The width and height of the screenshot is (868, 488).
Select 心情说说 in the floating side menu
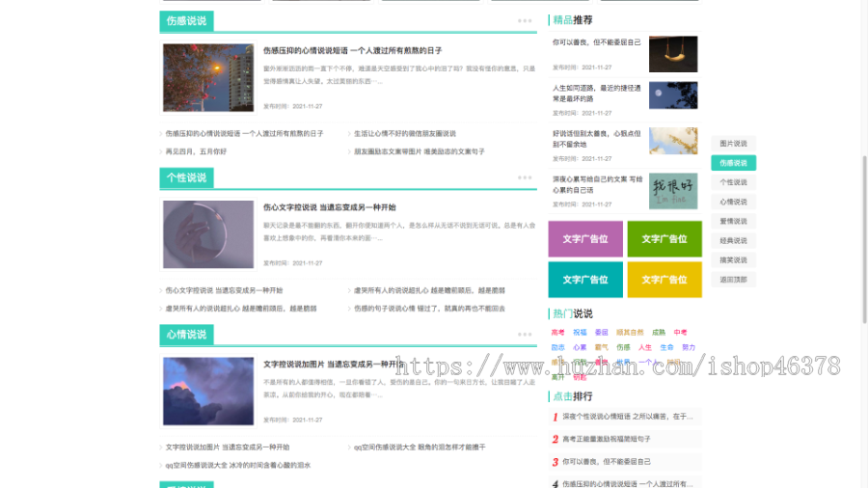coord(733,202)
